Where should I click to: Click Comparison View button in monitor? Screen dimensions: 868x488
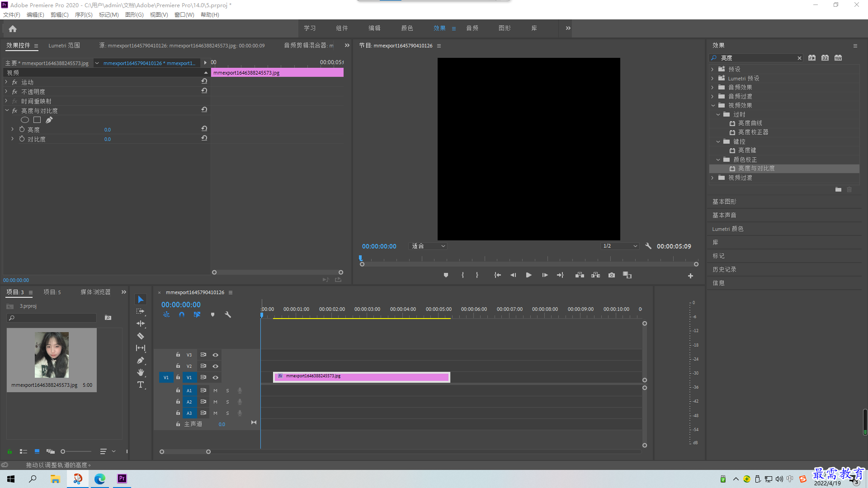pos(627,275)
